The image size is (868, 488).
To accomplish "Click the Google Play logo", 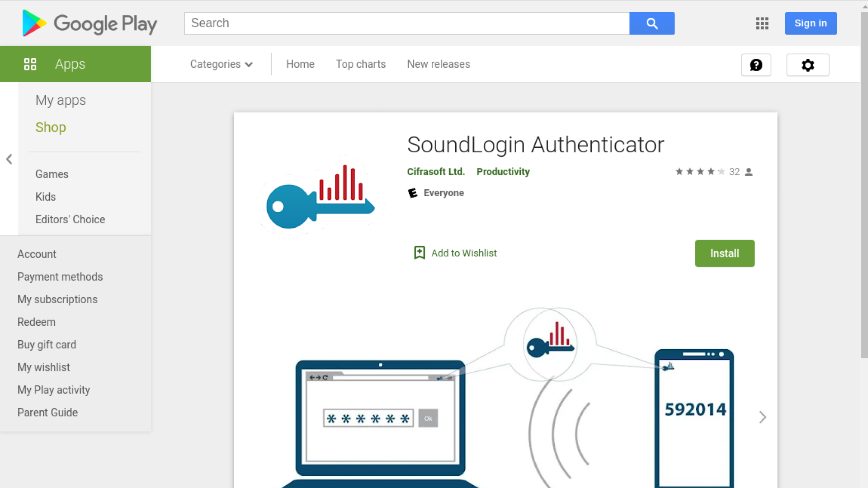I will click(89, 23).
